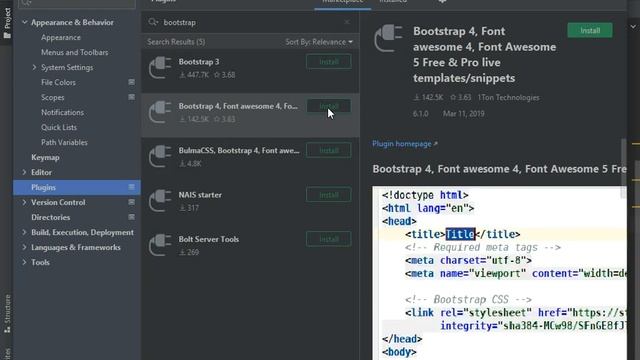The width and height of the screenshot is (640, 360).
Task: Select Quick Lists settings
Action: coord(59,127)
